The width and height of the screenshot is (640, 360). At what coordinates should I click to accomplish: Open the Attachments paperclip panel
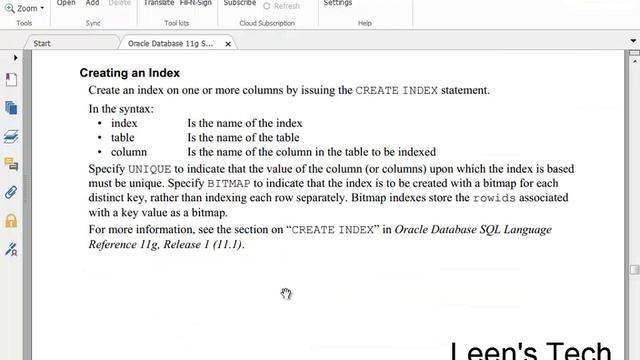pyautogui.click(x=11, y=192)
